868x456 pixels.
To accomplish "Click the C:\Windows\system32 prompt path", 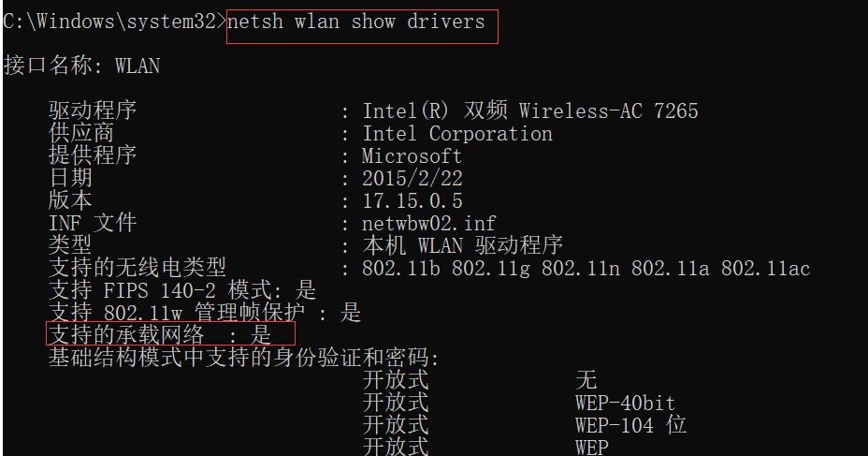I will (x=110, y=22).
